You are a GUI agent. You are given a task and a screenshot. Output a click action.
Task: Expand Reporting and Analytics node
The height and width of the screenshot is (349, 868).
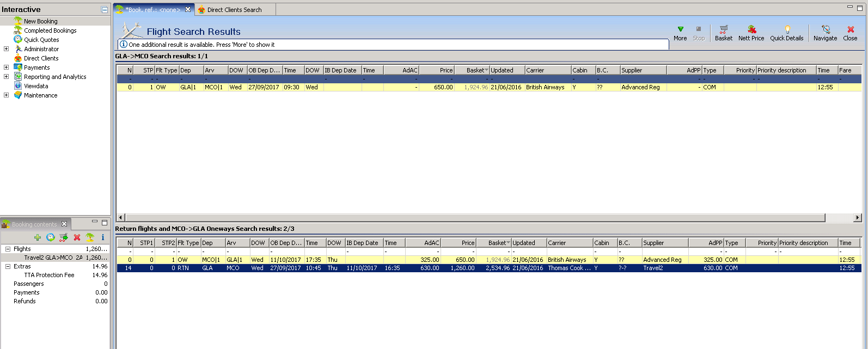7,77
